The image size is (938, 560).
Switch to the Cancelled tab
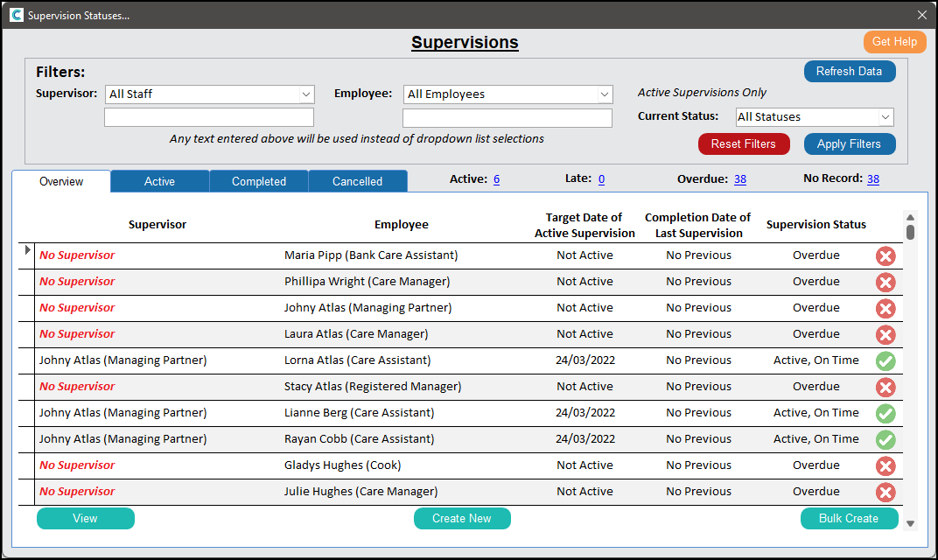(x=357, y=181)
